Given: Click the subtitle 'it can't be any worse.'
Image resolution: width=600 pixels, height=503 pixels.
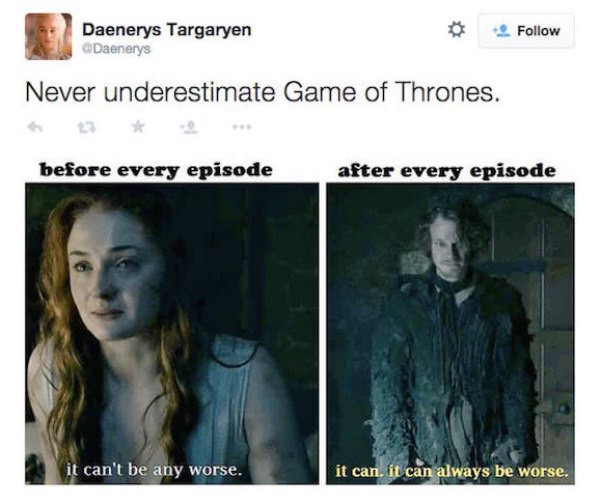Looking at the screenshot, I should (154, 469).
